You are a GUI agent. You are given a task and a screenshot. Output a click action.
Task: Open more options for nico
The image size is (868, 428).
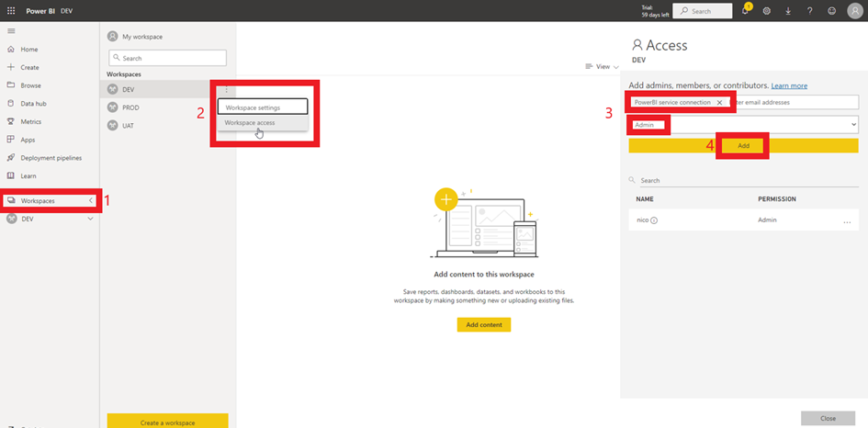(x=847, y=221)
